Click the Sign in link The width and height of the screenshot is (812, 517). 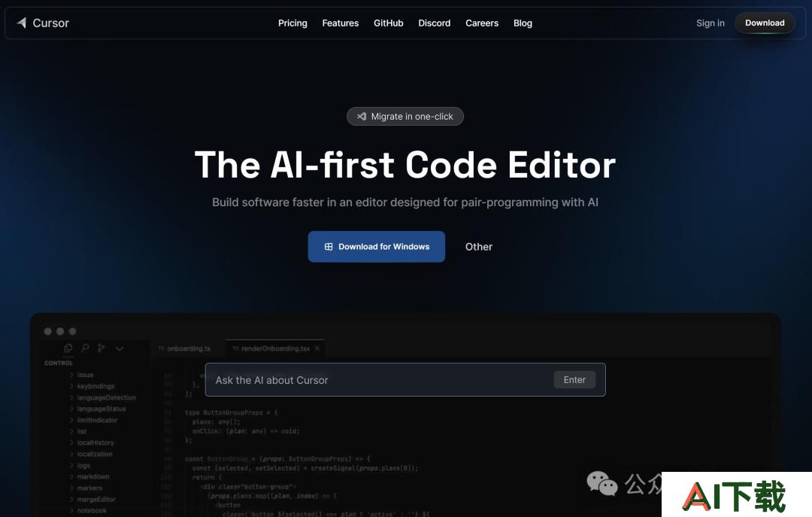[710, 23]
